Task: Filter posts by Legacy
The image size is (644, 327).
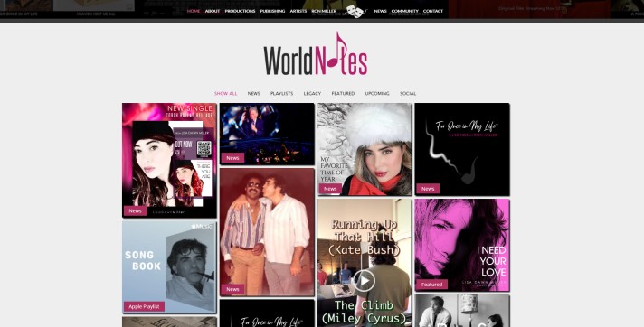Action: 312,94
